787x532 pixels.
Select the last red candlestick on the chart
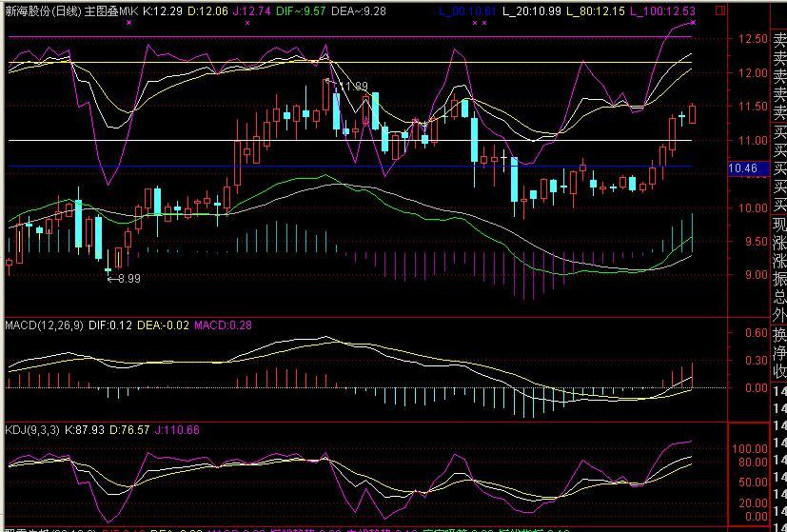pyautogui.click(x=692, y=113)
